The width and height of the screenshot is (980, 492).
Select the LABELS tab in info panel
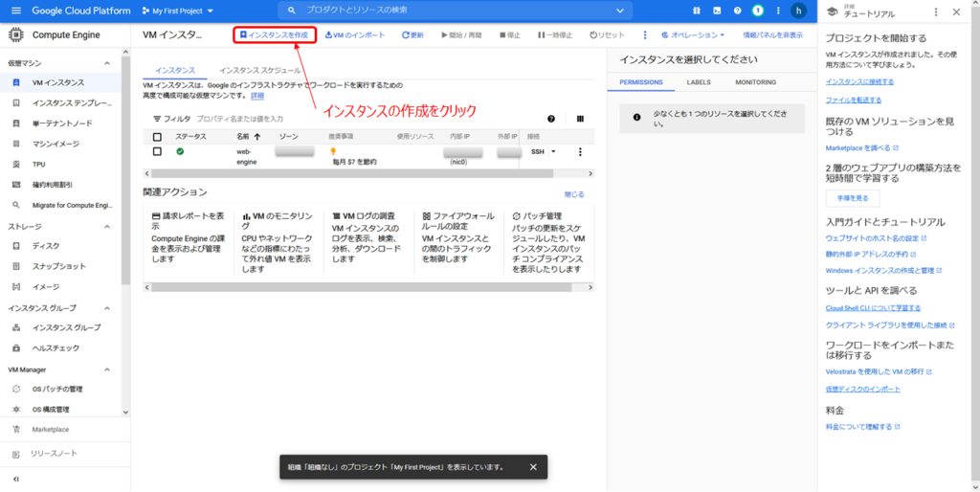click(x=699, y=82)
